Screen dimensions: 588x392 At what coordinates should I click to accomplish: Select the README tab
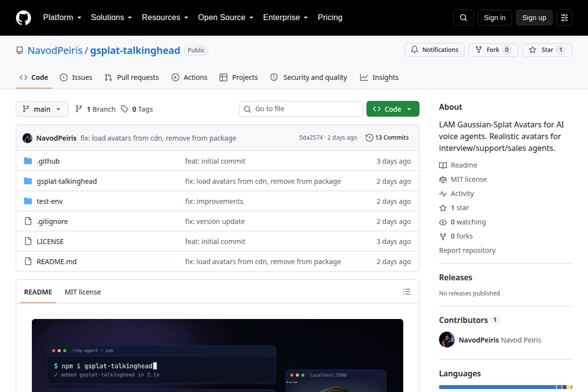[x=38, y=292]
